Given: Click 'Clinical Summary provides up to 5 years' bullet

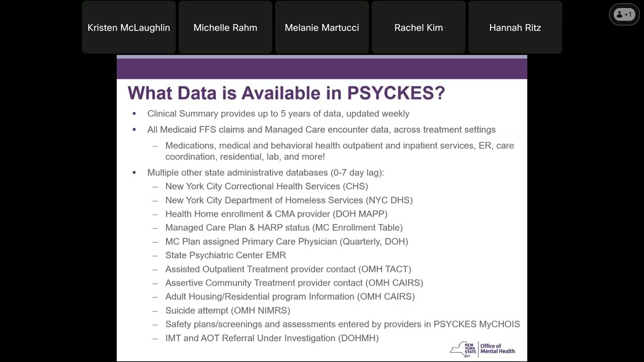Looking at the screenshot, I should (278, 114).
